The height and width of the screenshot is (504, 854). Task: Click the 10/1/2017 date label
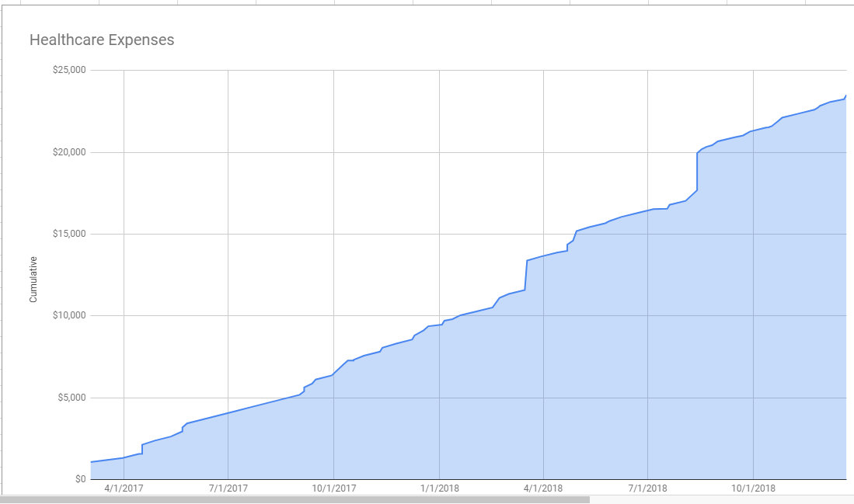point(333,488)
